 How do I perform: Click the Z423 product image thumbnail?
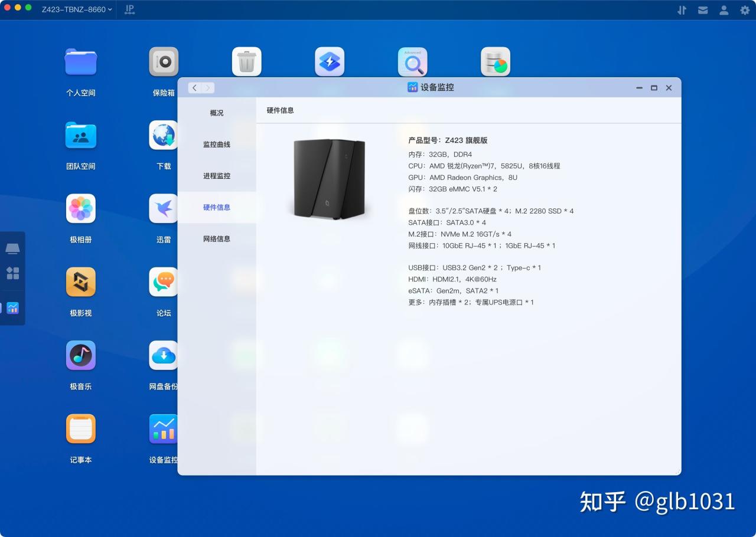pyautogui.click(x=329, y=179)
